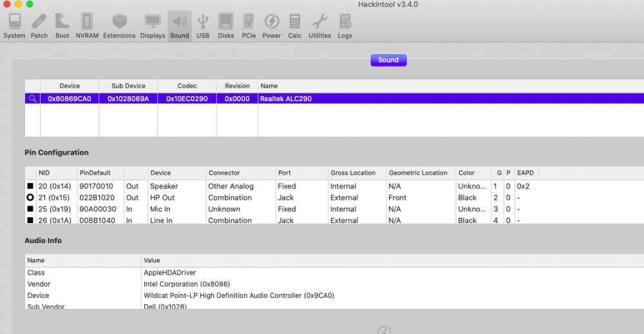
Task: Click the Sub Device column header
Action: click(x=128, y=86)
